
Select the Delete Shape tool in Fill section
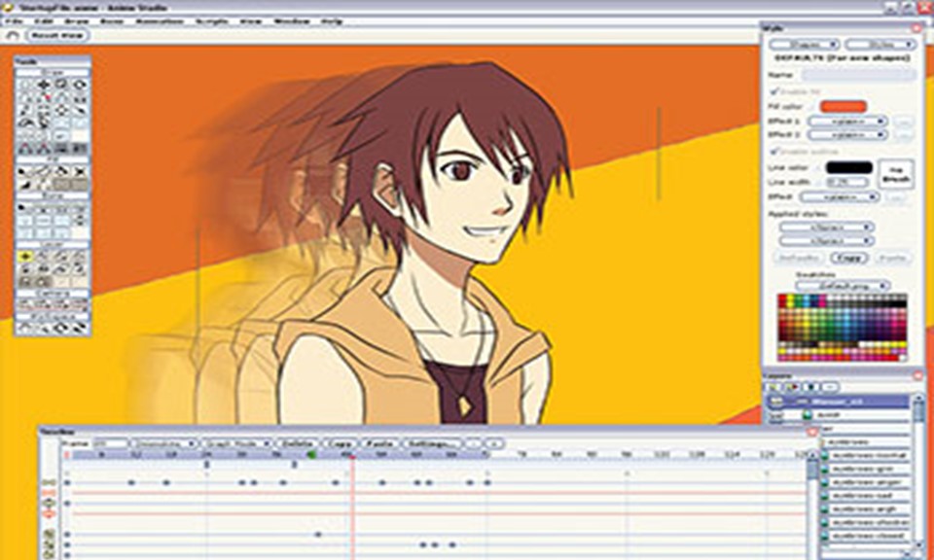tap(80, 172)
